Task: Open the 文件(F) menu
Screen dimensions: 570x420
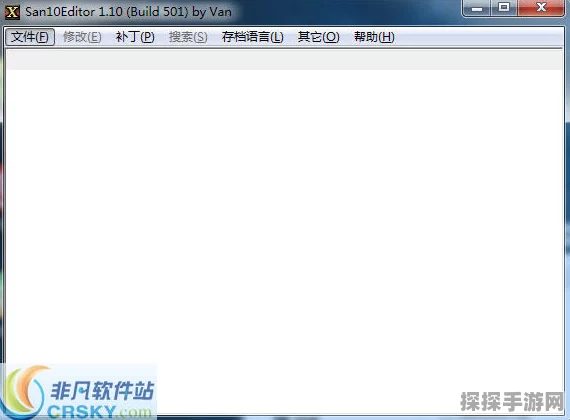Action: point(30,37)
